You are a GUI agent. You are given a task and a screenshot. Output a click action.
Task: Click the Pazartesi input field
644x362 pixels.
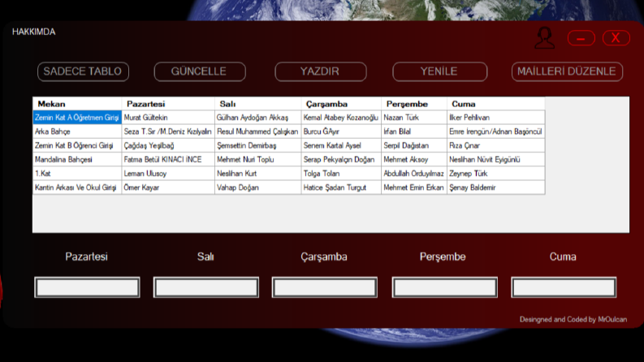coord(87,287)
